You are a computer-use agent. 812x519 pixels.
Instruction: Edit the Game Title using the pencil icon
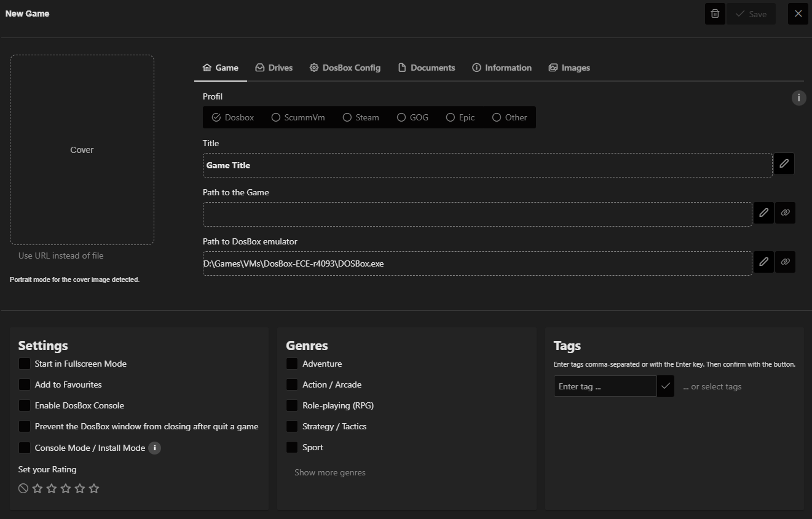coord(784,163)
